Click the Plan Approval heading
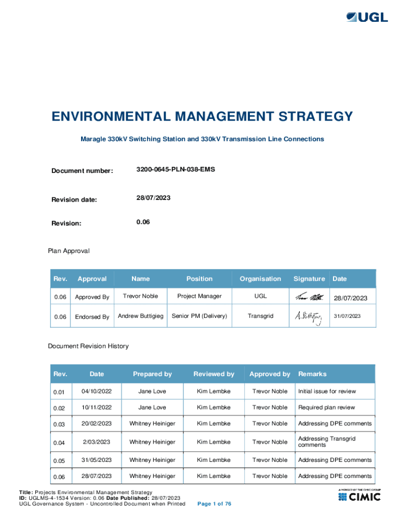This screenshot has height=532, width=400. click(x=69, y=251)
